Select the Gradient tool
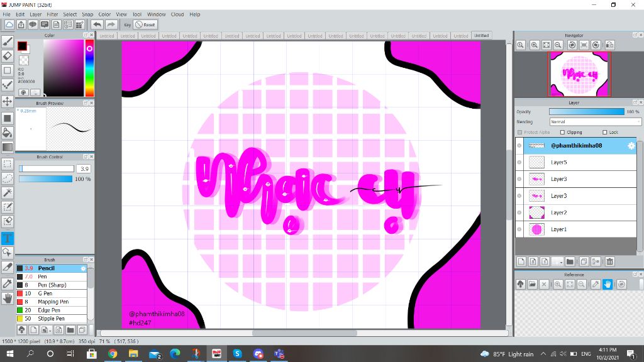 pos(8,147)
